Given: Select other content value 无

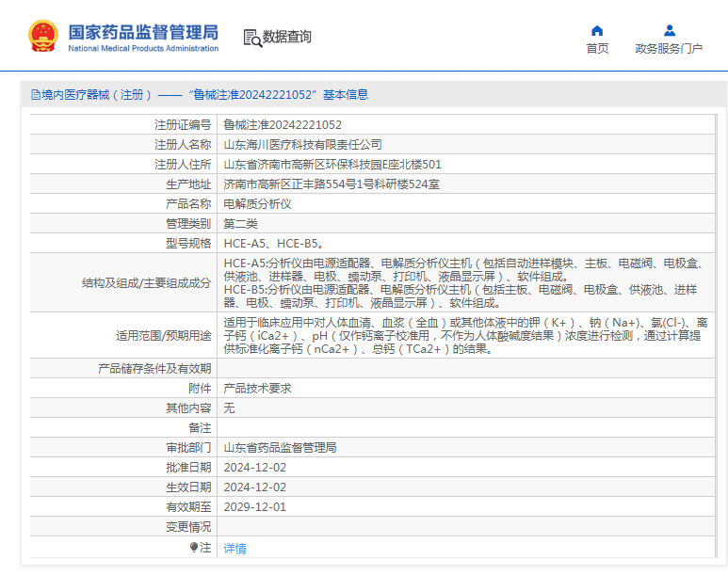Looking at the screenshot, I should tap(230, 408).
